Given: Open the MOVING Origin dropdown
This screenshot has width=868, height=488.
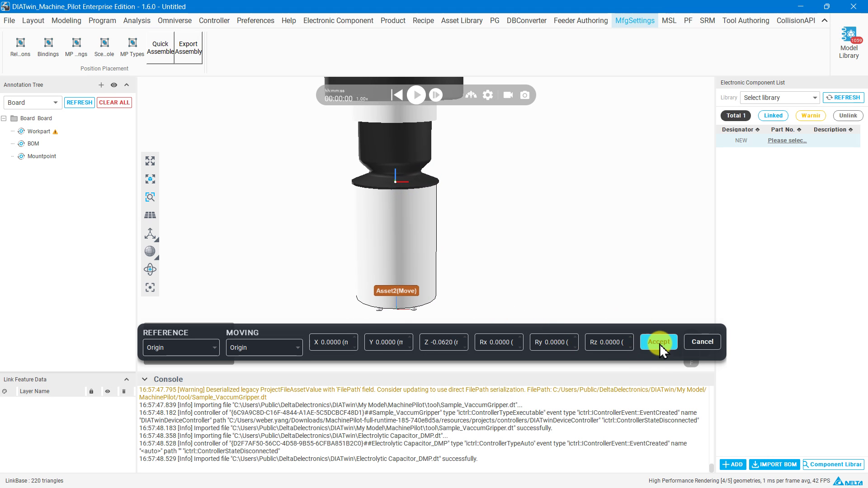Looking at the screenshot, I should click(264, 347).
